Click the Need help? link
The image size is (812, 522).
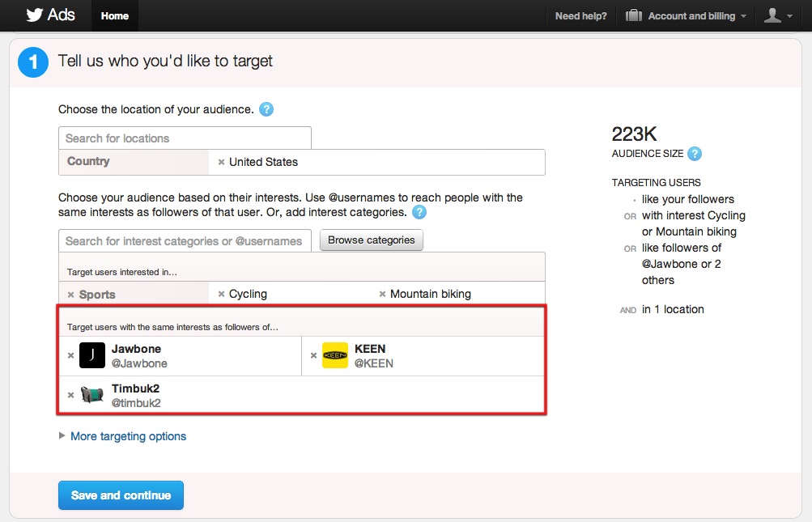click(x=581, y=16)
